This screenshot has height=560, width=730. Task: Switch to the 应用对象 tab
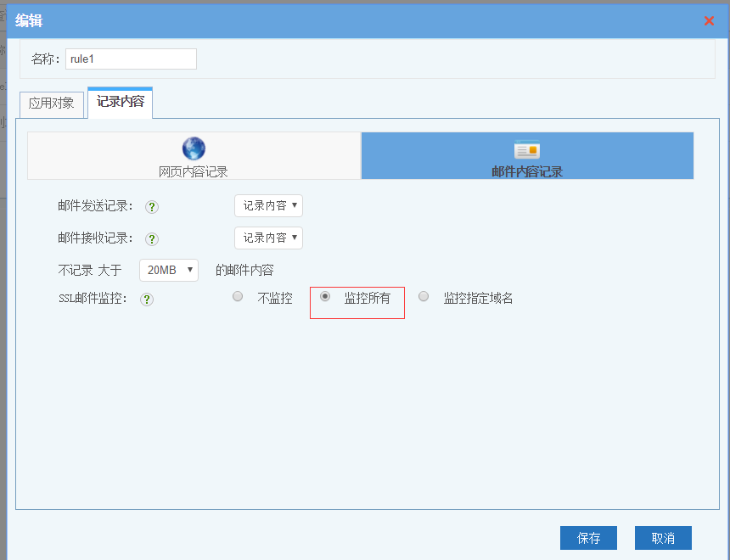tap(52, 104)
